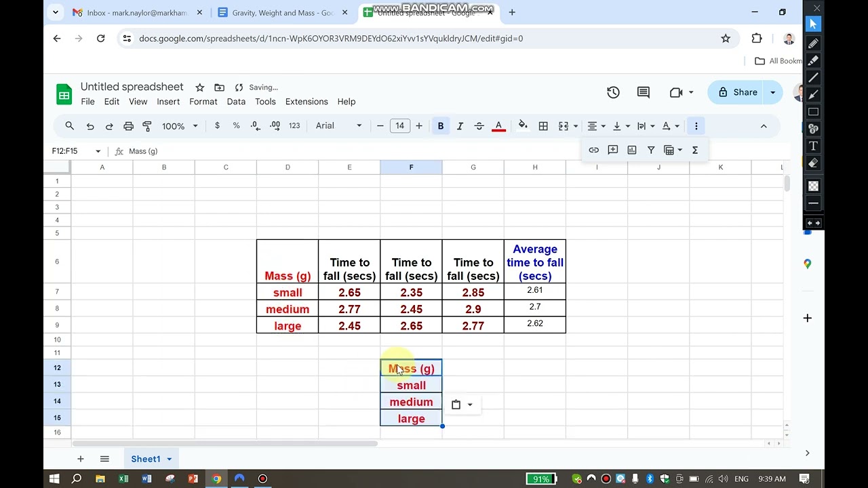This screenshot has height=488, width=868.
Task: Click the print icon
Action: tap(128, 126)
